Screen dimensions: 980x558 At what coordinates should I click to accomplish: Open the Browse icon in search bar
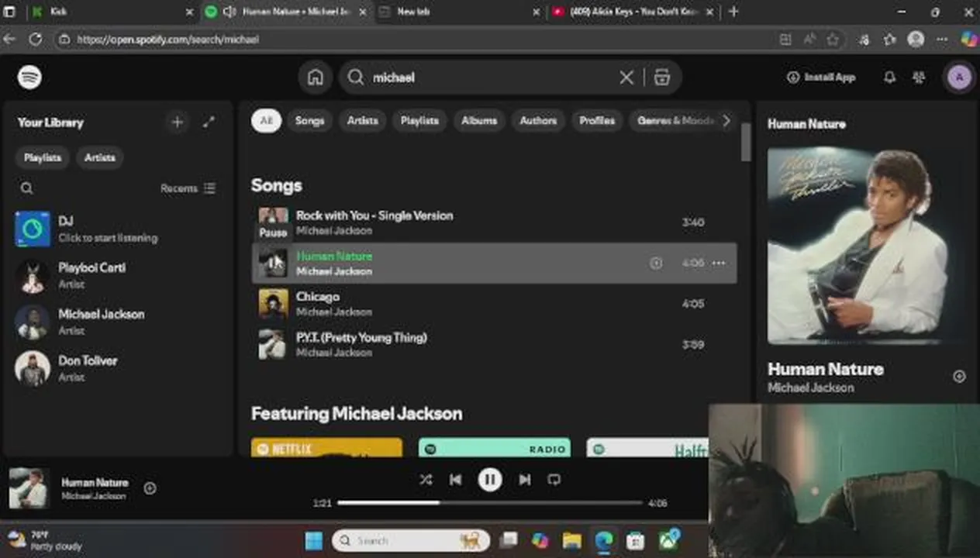pos(661,77)
